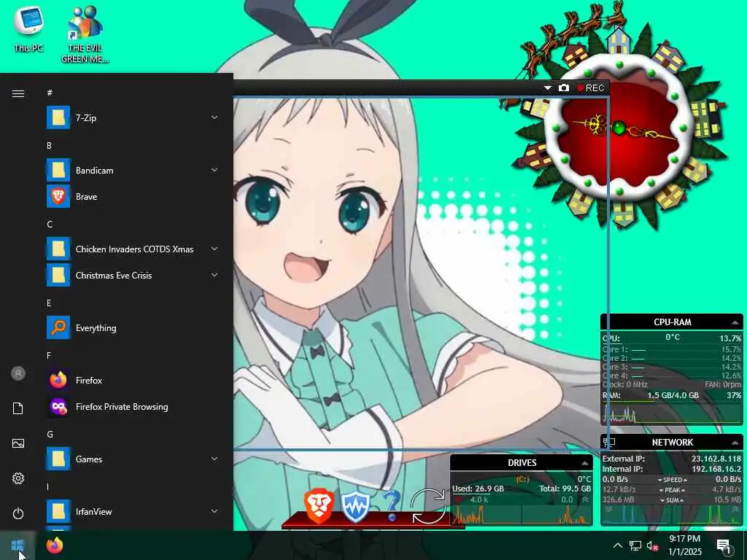This screenshot has height=560, width=747.
Task: Click the SPEED label in Network widget
Action: [x=672, y=480]
